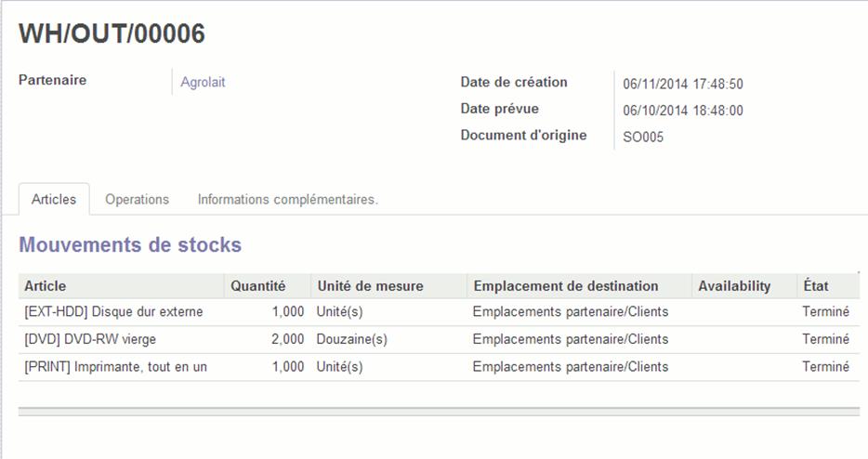Click the Mouvements de stocks heading

pos(130,244)
